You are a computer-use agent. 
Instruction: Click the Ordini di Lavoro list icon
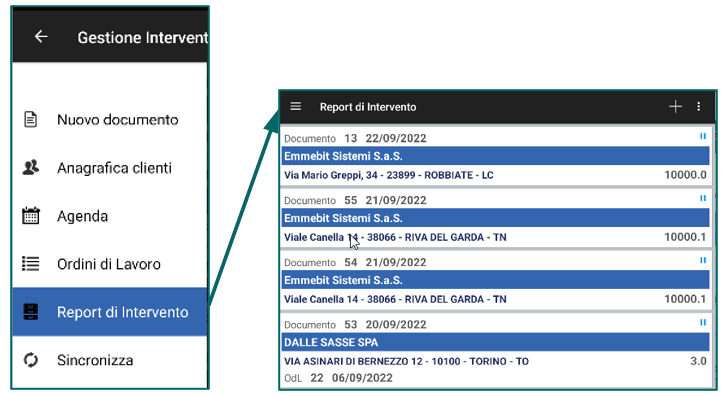pos(31,264)
